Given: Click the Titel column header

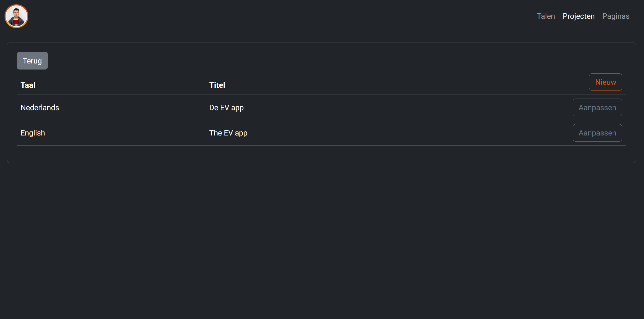Looking at the screenshot, I should click(x=217, y=85).
